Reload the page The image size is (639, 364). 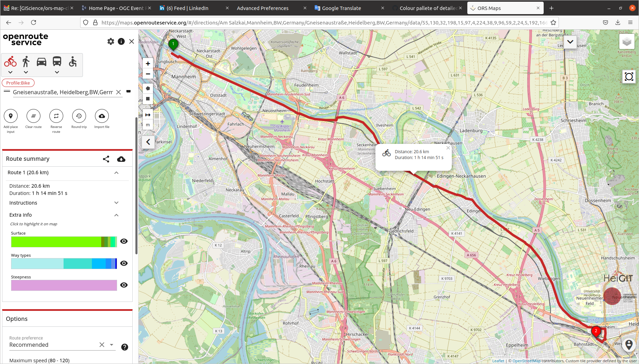pyautogui.click(x=34, y=22)
